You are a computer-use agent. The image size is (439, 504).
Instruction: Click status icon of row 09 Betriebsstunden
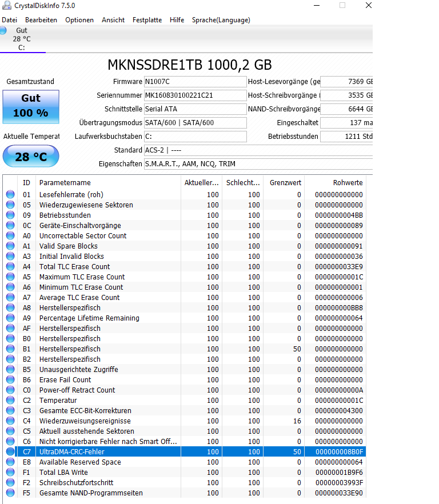[x=10, y=215]
